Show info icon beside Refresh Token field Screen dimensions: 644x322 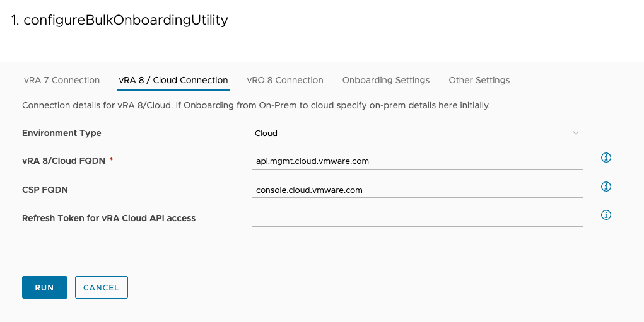606,215
